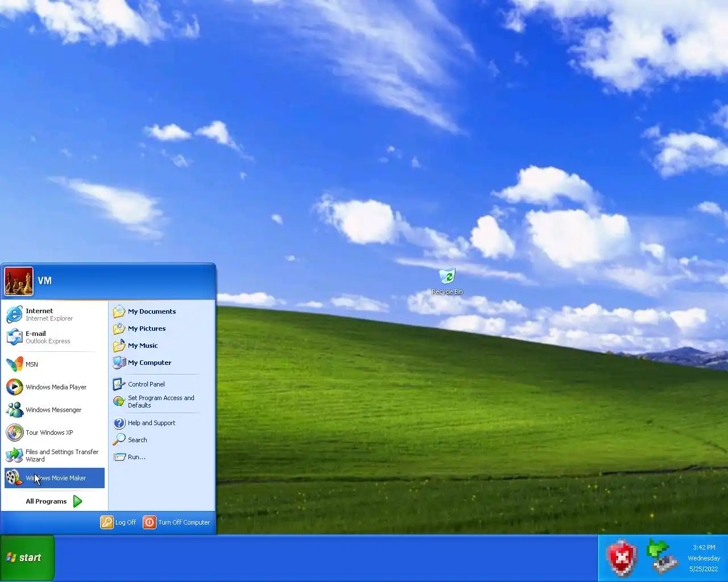Launch Windows Messenger icon
This screenshot has width=728, height=582.
(x=14, y=410)
